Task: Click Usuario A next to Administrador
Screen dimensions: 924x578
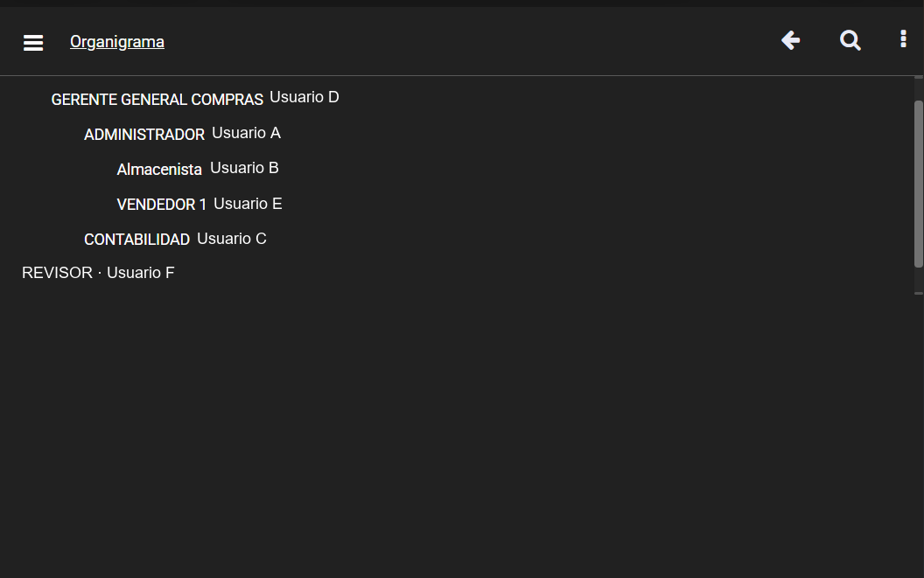Action: [247, 133]
